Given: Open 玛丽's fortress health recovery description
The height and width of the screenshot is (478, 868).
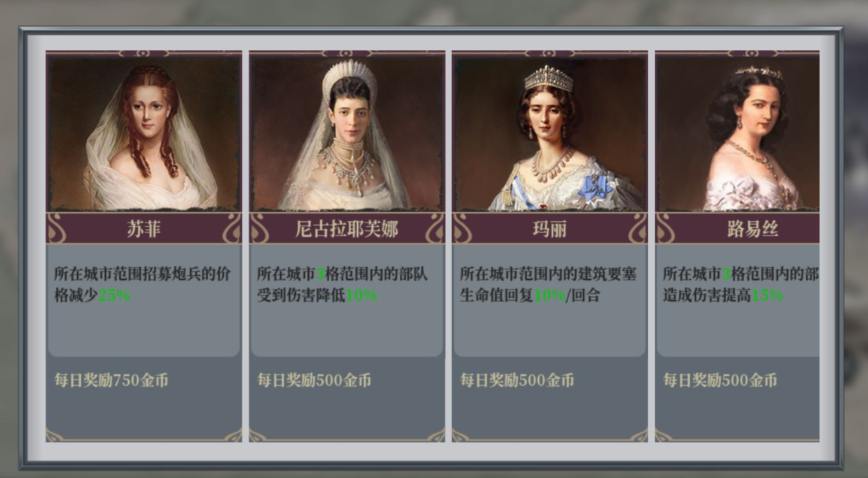Looking at the screenshot, I should click(x=548, y=284).
